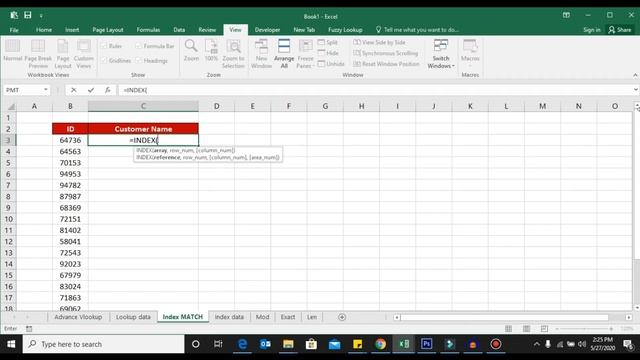Switch to Lookup data sheet
The height and width of the screenshot is (360, 640).
point(133,317)
